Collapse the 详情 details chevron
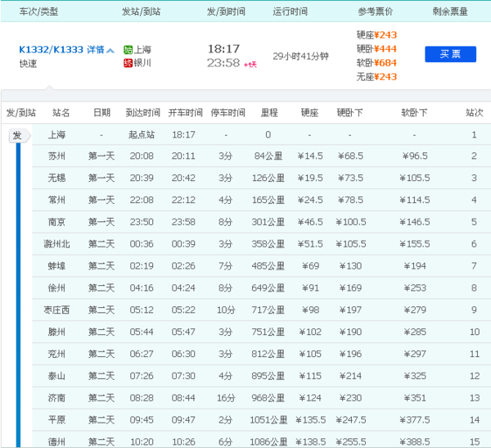 pos(110,50)
